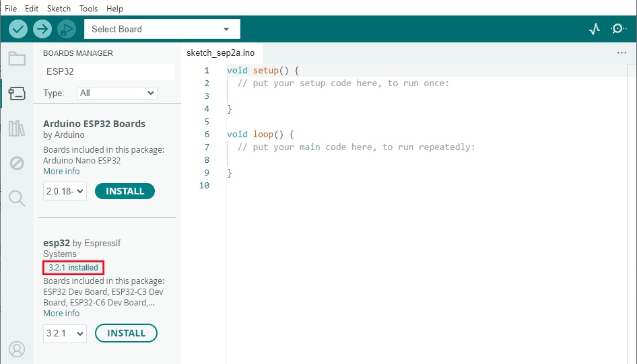Viewport: 637px width, 364px height.
Task: Select the sketch_sep2a.ino tab
Action: coord(221,52)
